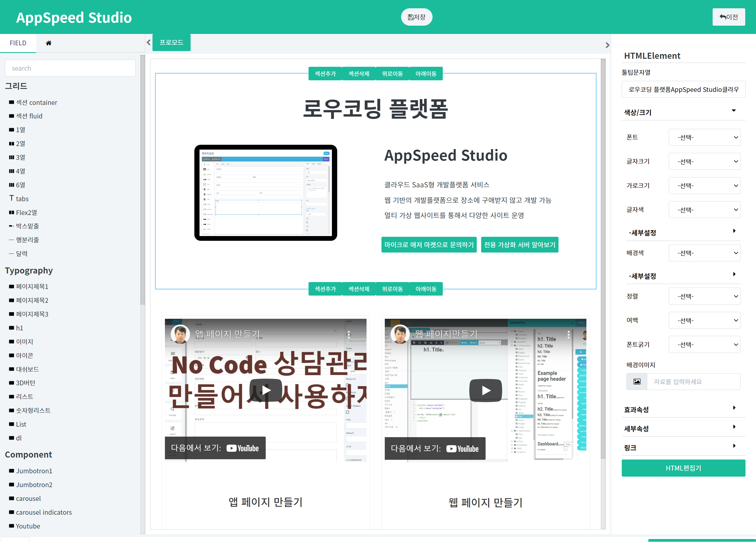Select the tablet screenshot image

click(x=266, y=193)
